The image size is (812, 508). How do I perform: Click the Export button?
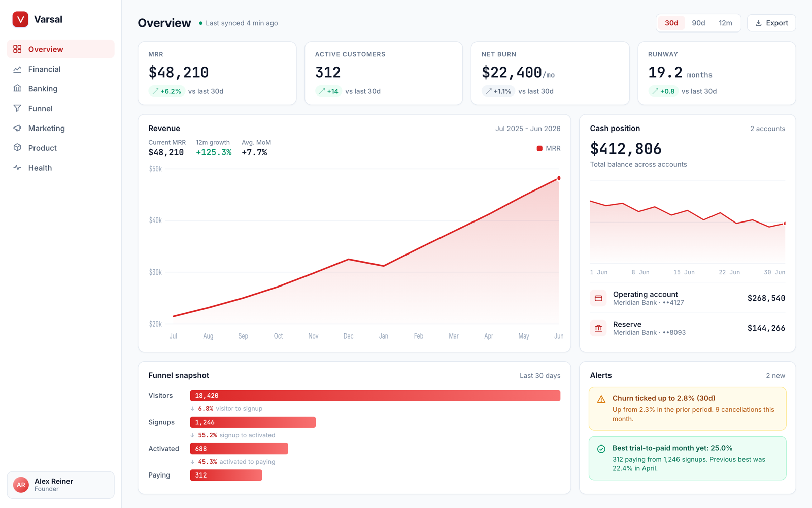pyautogui.click(x=771, y=23)
